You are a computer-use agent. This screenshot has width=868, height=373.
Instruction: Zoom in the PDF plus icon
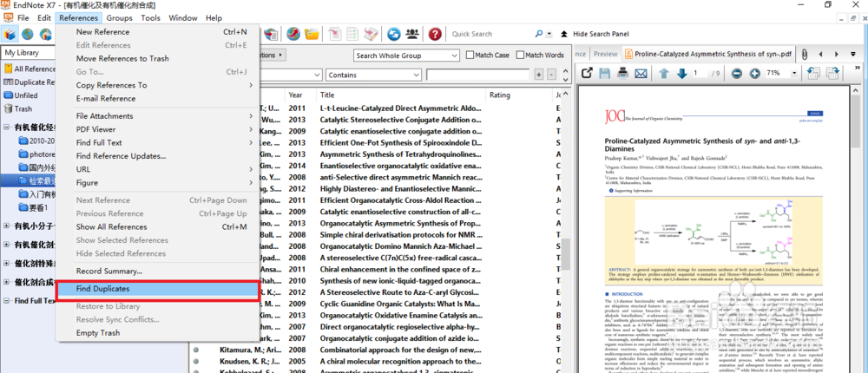pyautogui.click(x=754, y=73)
